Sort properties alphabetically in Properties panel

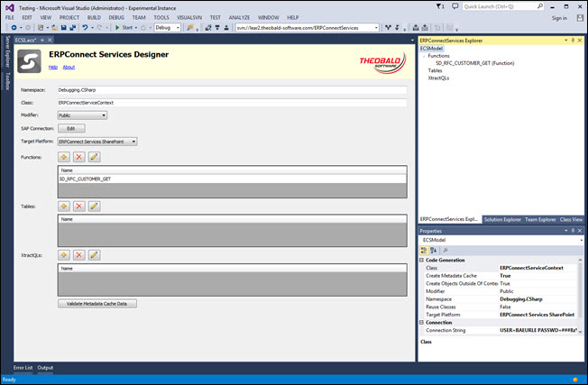pos(434,250)
